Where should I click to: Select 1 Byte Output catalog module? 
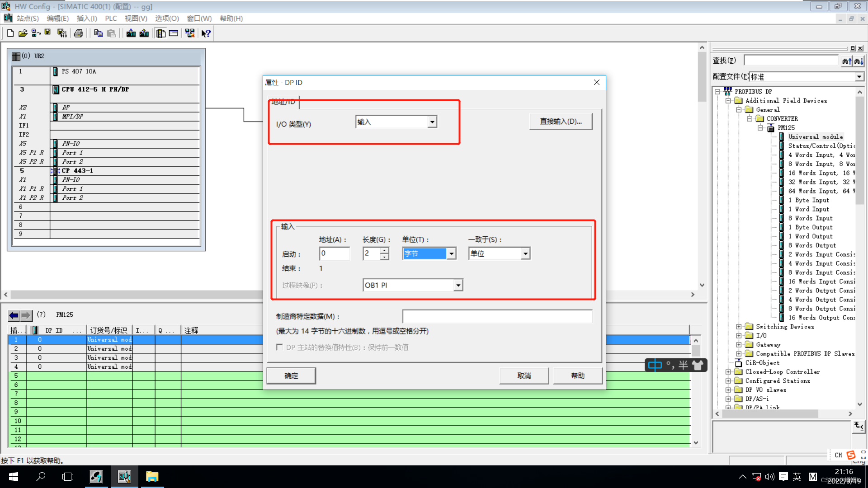click(810, 227)
